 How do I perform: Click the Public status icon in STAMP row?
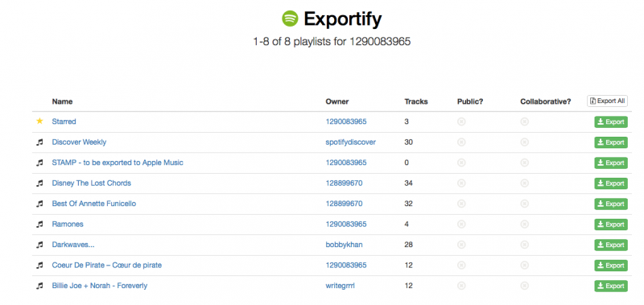tap(461, 163)
